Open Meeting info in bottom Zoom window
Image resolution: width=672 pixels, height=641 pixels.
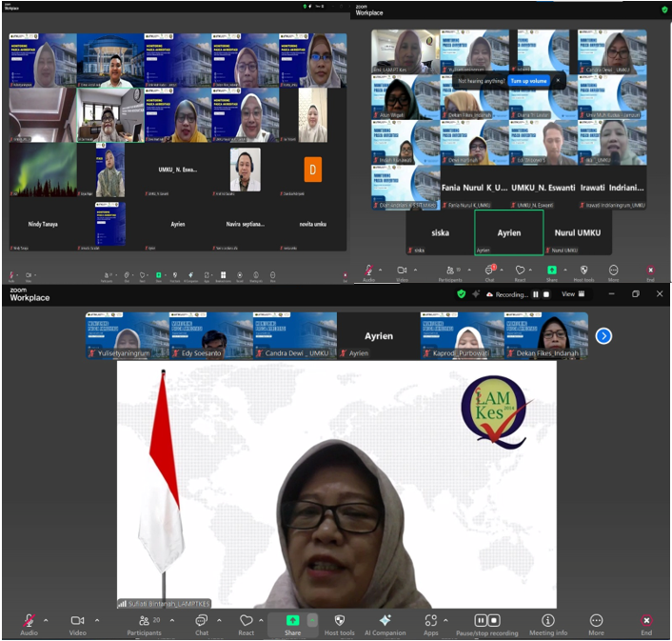(x=548, y=625)
